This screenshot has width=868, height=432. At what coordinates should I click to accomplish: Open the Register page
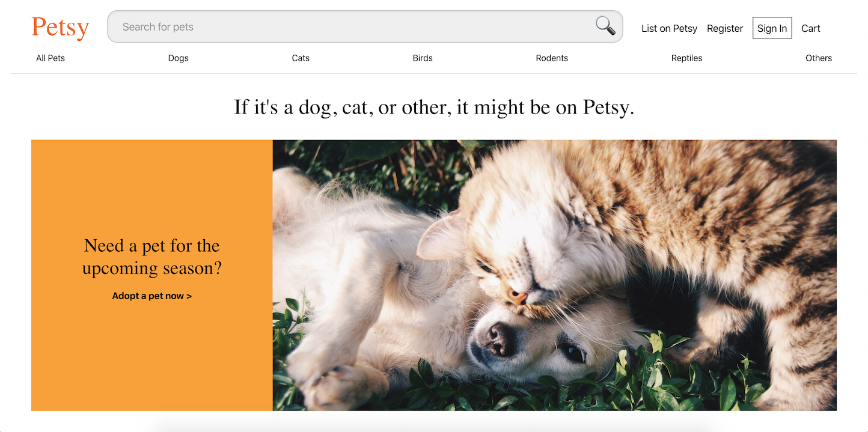click(x=725, y=28)
